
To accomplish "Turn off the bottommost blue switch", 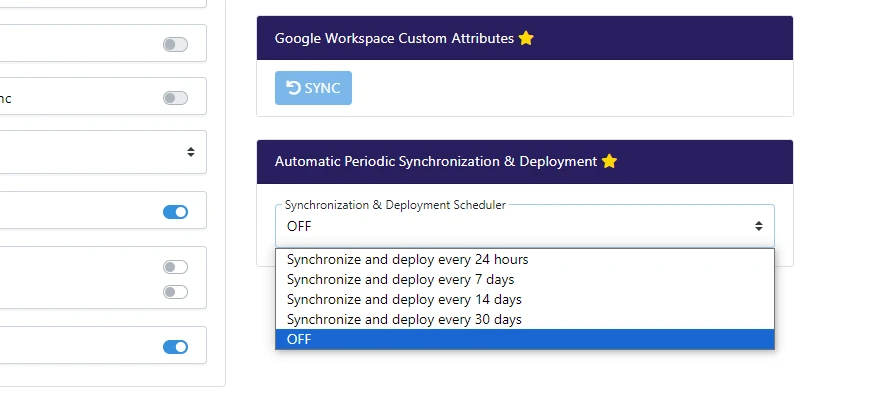I will coord(175,347).
